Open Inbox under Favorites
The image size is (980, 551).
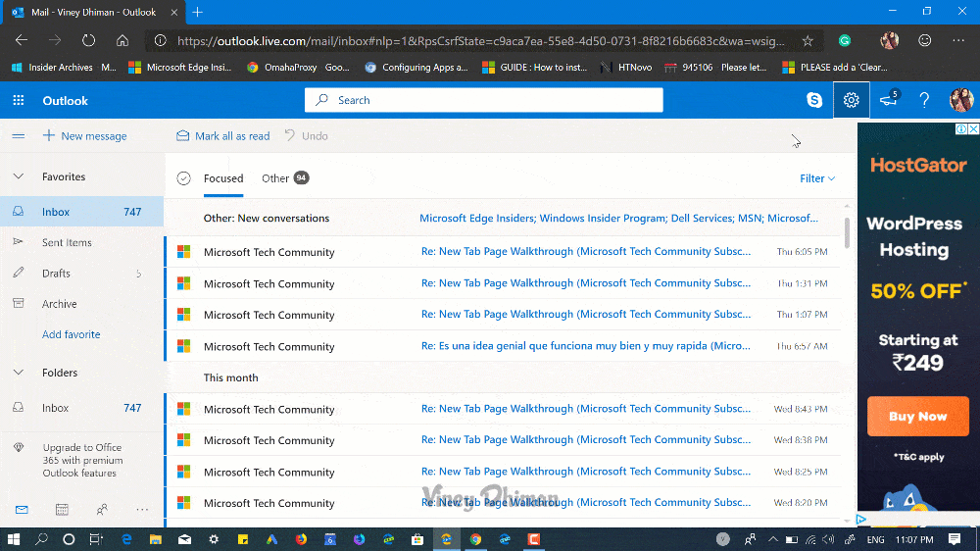pos(82,212)
